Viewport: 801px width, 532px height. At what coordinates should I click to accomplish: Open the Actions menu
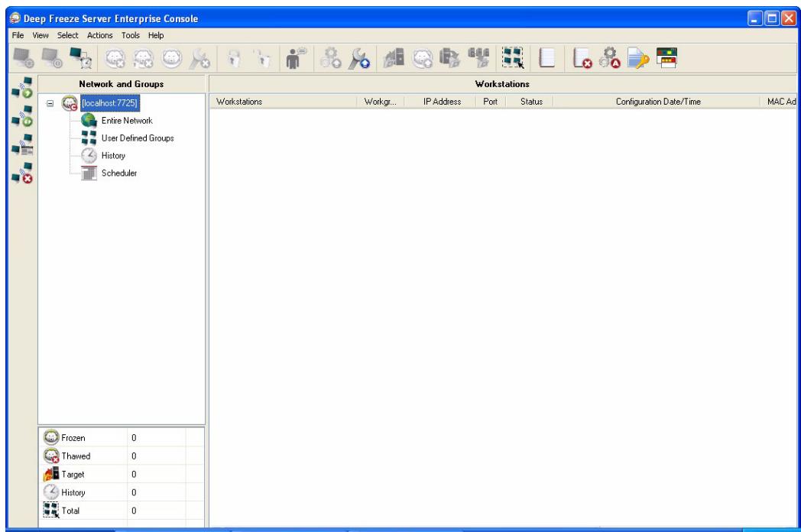(x=99, y=35)
